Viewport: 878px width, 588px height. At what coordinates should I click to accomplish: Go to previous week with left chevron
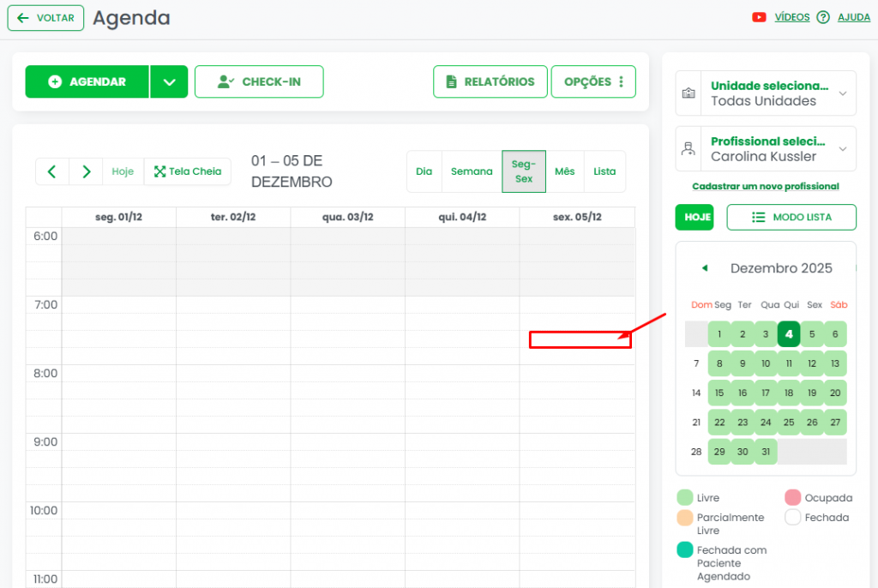[x=52, y=171]
